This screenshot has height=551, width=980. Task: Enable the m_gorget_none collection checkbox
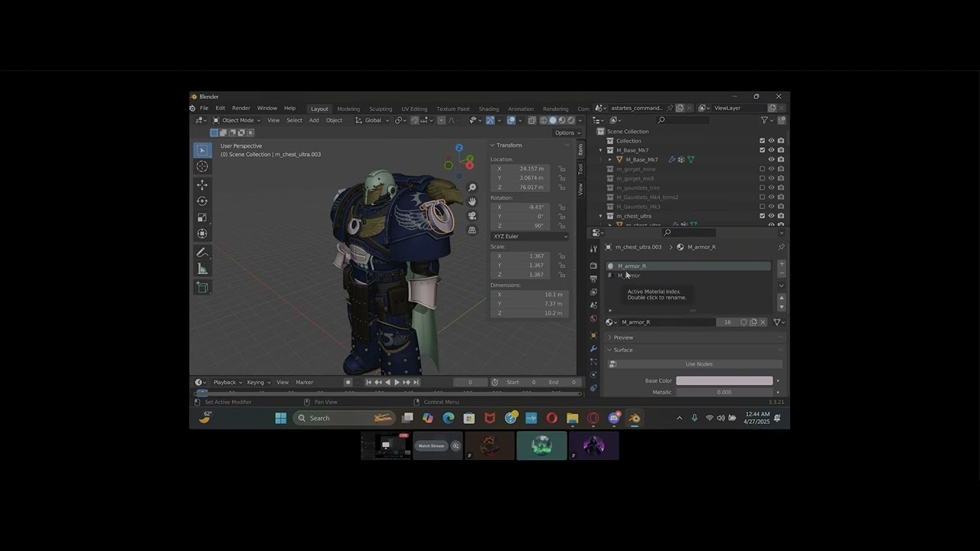(762, 169)
